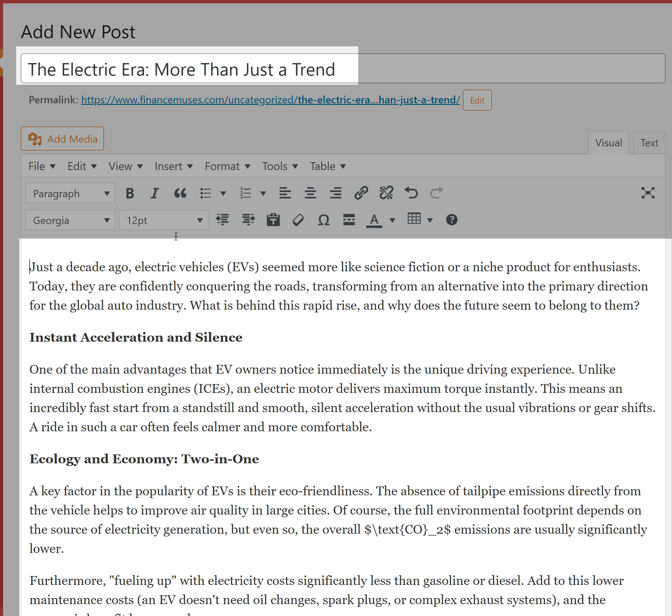672x616 pixels.
Task: Open the Paragraph format dropdown
Action: point(70,193)
